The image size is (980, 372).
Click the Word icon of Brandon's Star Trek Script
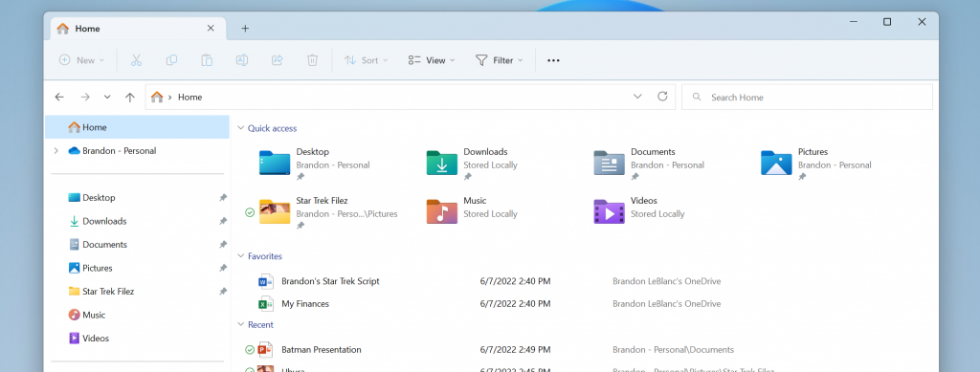click(x=266, y=281)
